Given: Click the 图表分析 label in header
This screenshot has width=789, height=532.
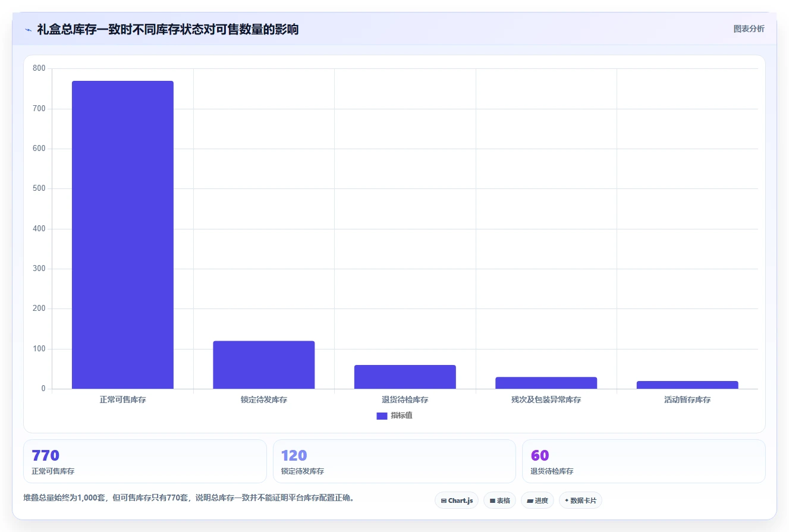Looking at the screenshot, I should point(749,29).
